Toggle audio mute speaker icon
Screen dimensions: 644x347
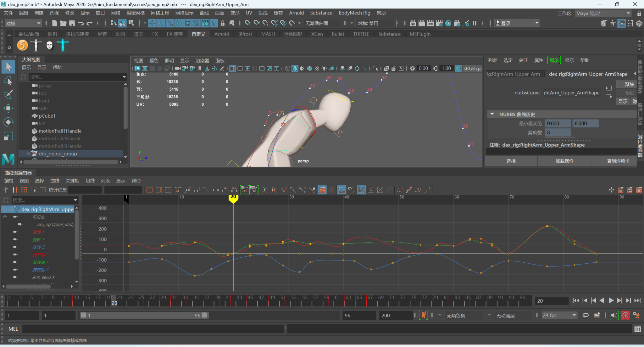pos(613,315)
